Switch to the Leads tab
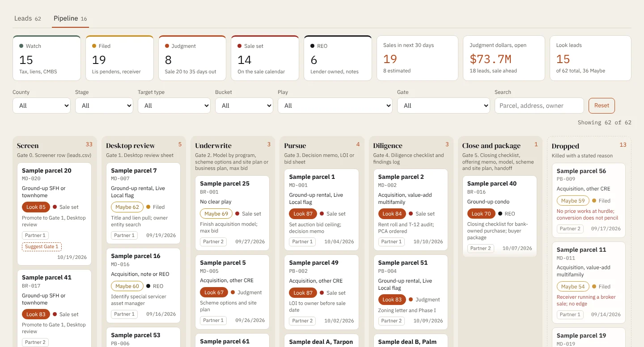 pyautogui.click(x=28, y=18)
